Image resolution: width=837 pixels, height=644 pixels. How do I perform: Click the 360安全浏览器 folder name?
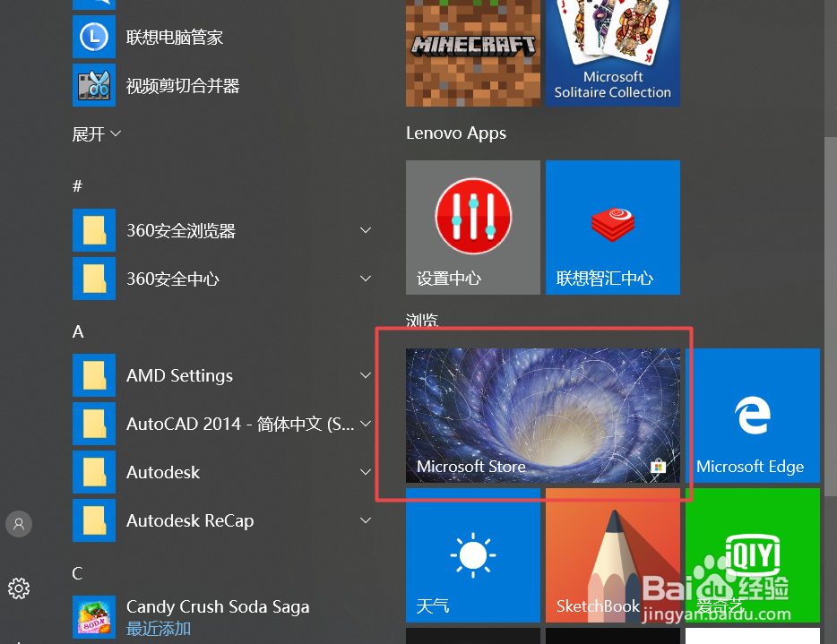click(181, 230)
